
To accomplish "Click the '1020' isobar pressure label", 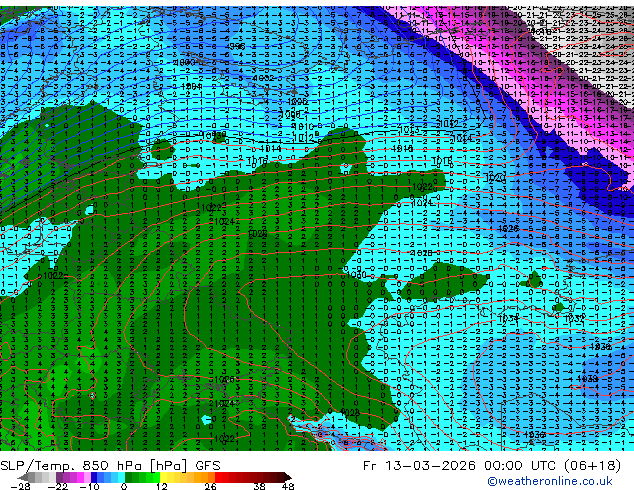I will [495, 177].
